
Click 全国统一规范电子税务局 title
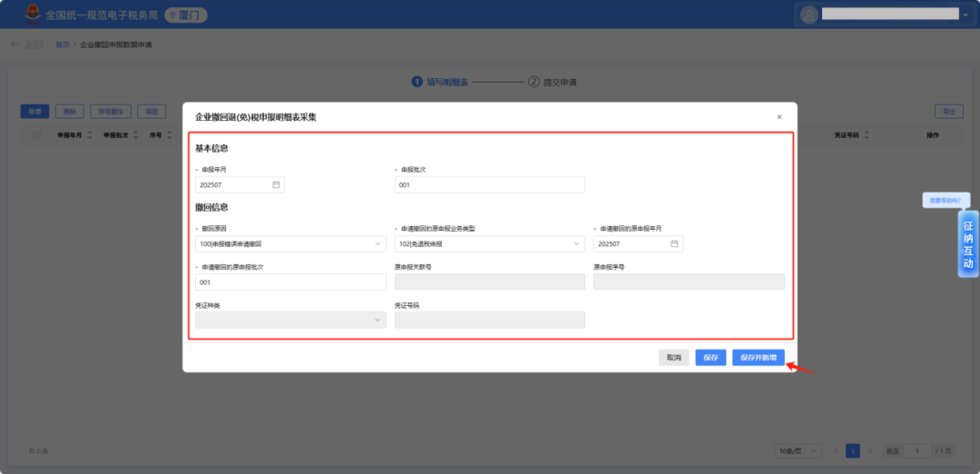pyautogui.click(x=102, y=15)
